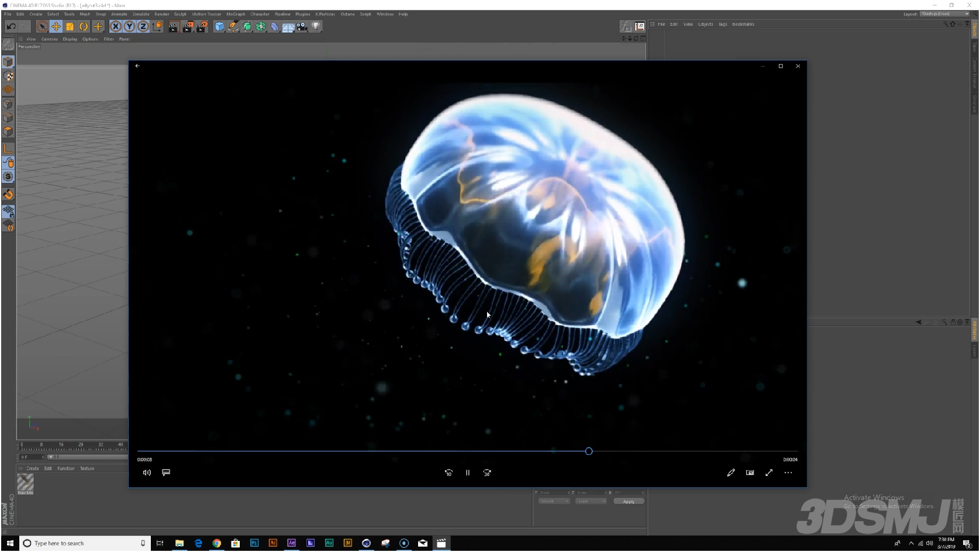980x552 pixels.
Task: Select the Hair Mat material thumbnail
Action: point(25,482)
